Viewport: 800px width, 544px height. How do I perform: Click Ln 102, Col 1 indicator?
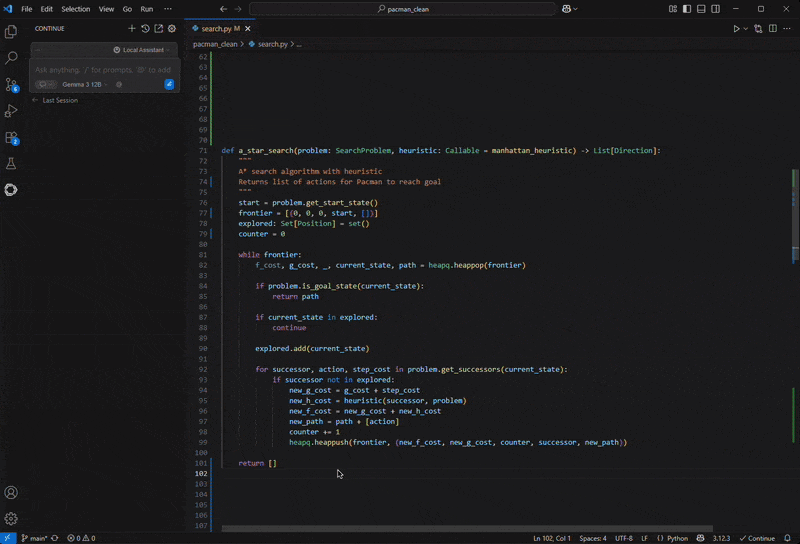(552, 538)
